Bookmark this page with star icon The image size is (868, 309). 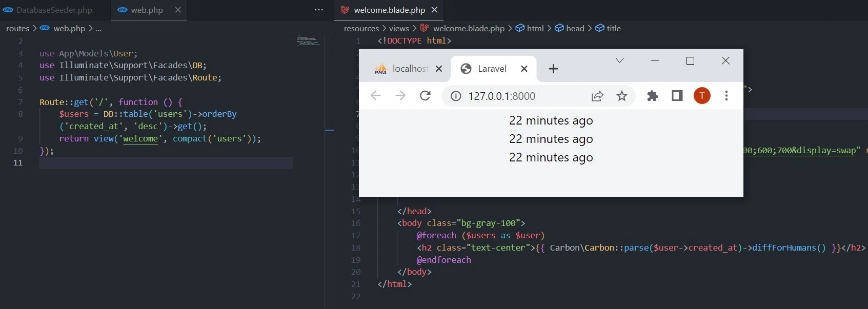click(x=622, y=96)
